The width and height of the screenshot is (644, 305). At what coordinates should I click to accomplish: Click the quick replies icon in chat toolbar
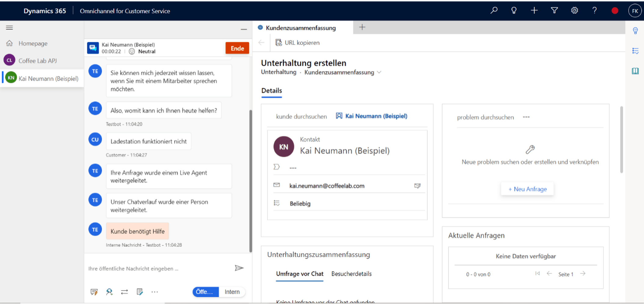tap(94, 292)
